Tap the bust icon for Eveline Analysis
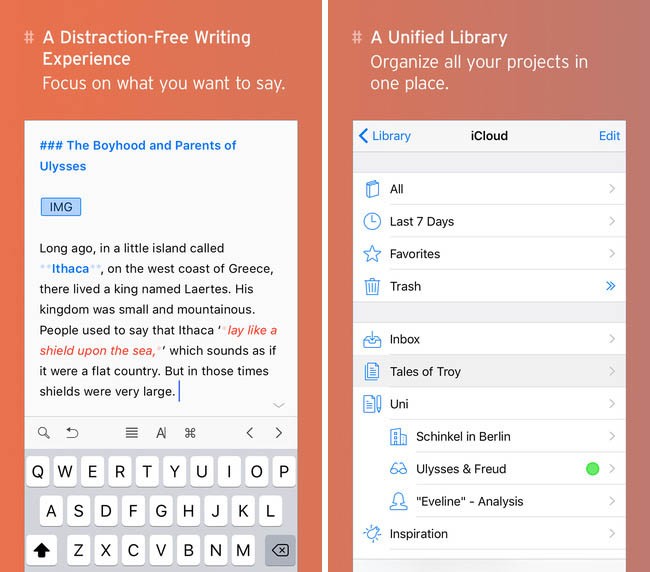 click(398, 501)
